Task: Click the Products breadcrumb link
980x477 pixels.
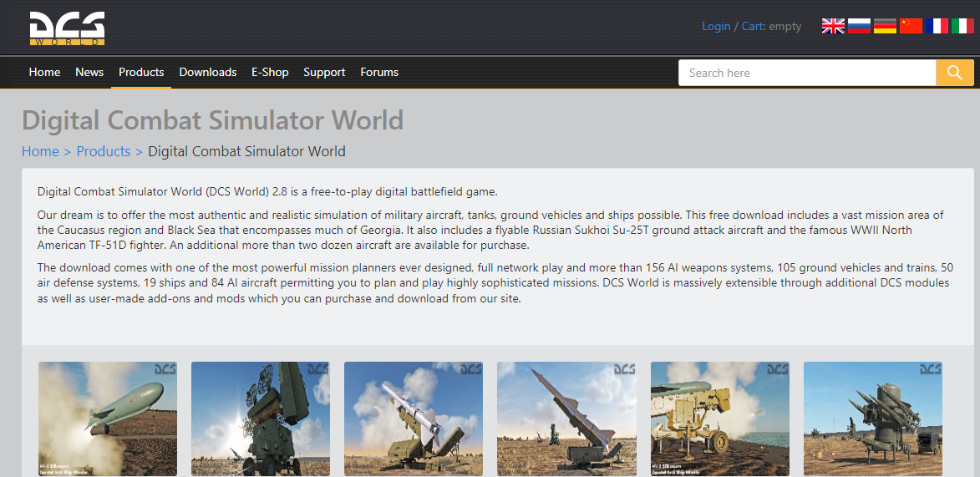Action: click(103, 151)
